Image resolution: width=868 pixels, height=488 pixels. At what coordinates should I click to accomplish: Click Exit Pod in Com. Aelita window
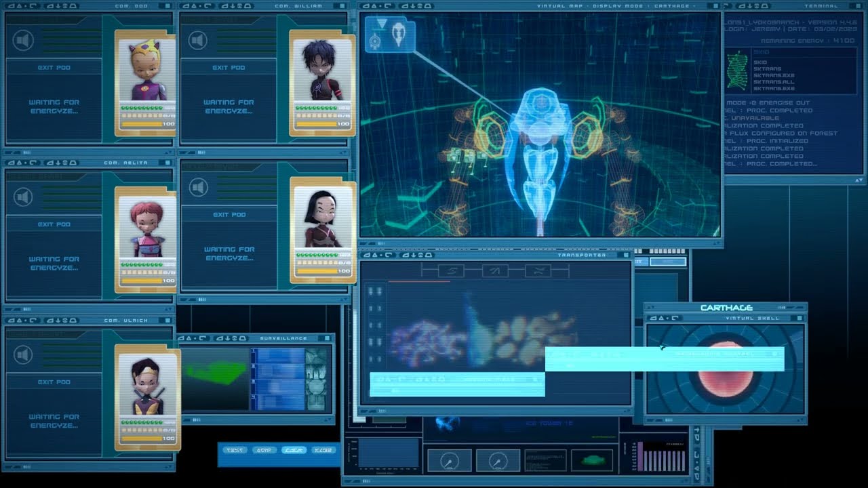click(54, 224)
